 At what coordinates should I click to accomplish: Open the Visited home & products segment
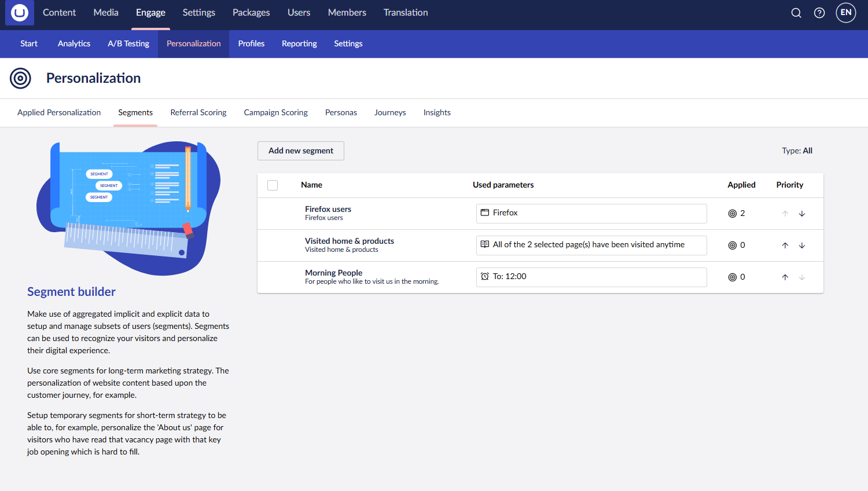pyautogui.click(x=349, y=241)
